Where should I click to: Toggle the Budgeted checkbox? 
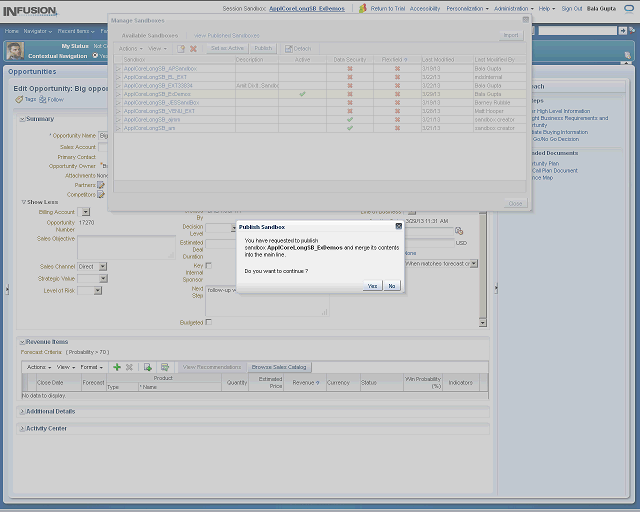click(x=209, y=322)
